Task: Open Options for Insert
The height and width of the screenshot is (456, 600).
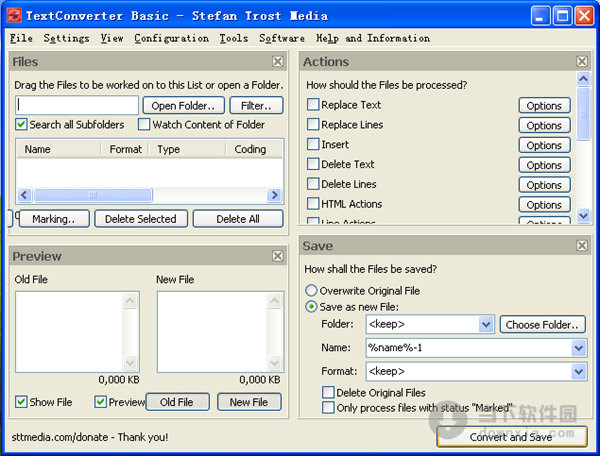Action: [544, 145]
